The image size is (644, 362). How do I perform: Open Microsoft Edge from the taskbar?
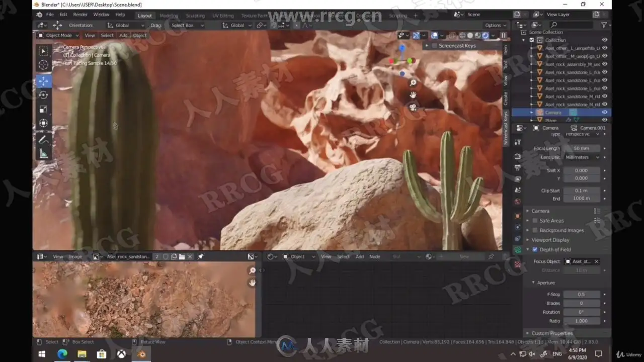coord(62,354)
